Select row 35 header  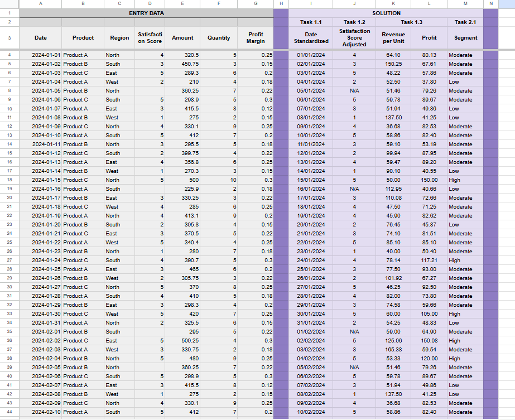tap(9, 332)
